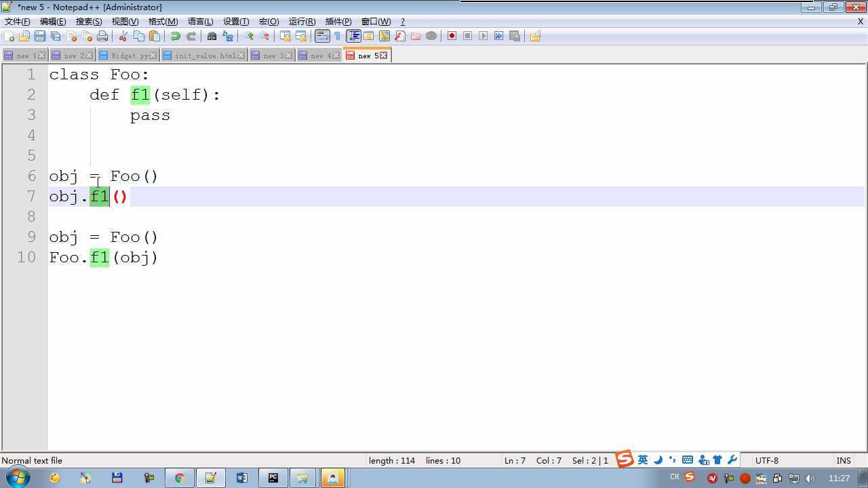Click the Redo arrow icon

(x=191, y=36)
